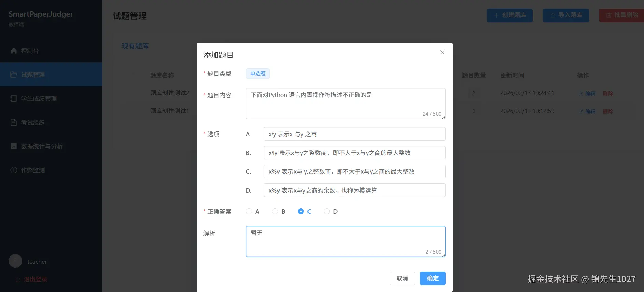Click the 导入题库 button

point(566,15)
